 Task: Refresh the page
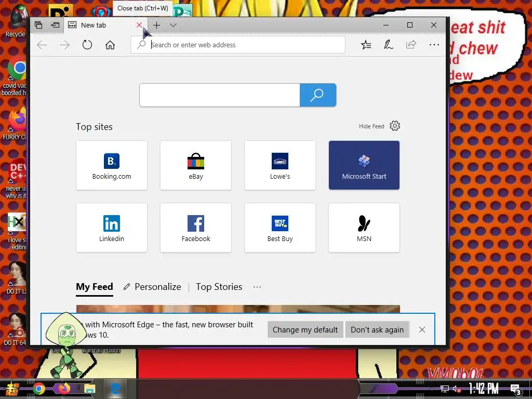pyautogui.click(x=87, y=45)
